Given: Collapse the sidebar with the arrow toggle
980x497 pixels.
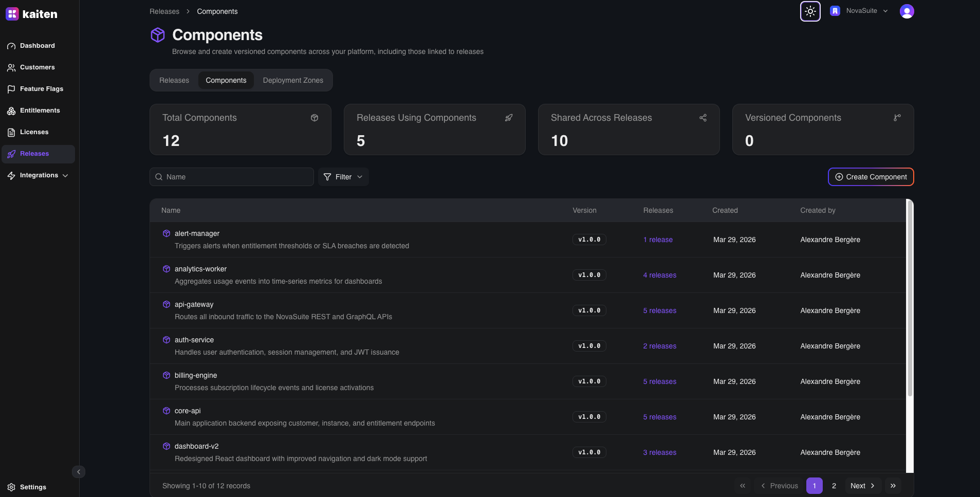Looking at the screenshot, I should pos(79,472).
